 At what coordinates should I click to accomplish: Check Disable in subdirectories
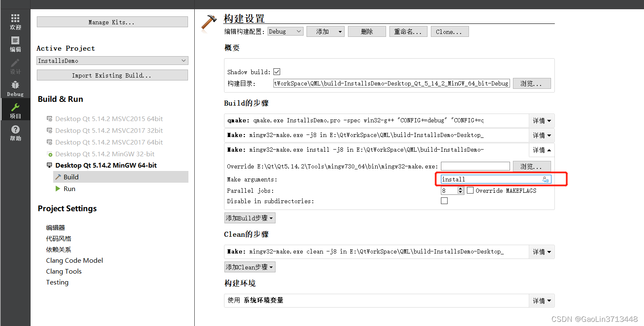click(444, 201)
